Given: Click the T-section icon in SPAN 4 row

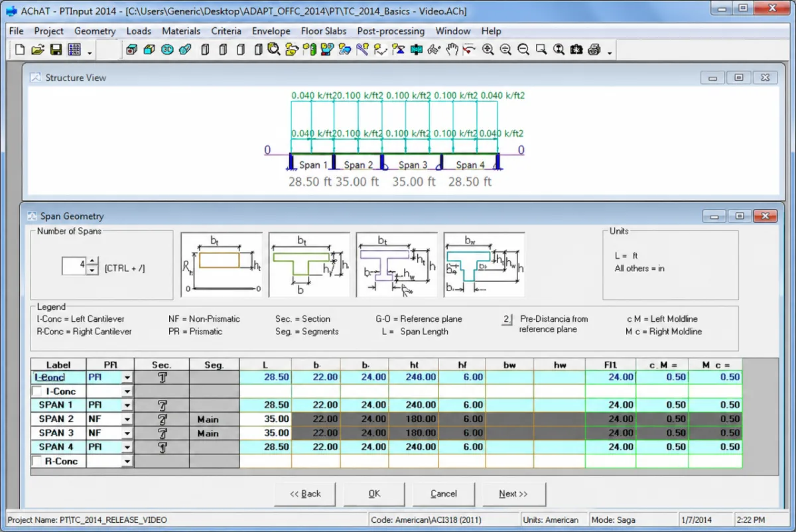Looking at the screenshot, I should [161, 446].
